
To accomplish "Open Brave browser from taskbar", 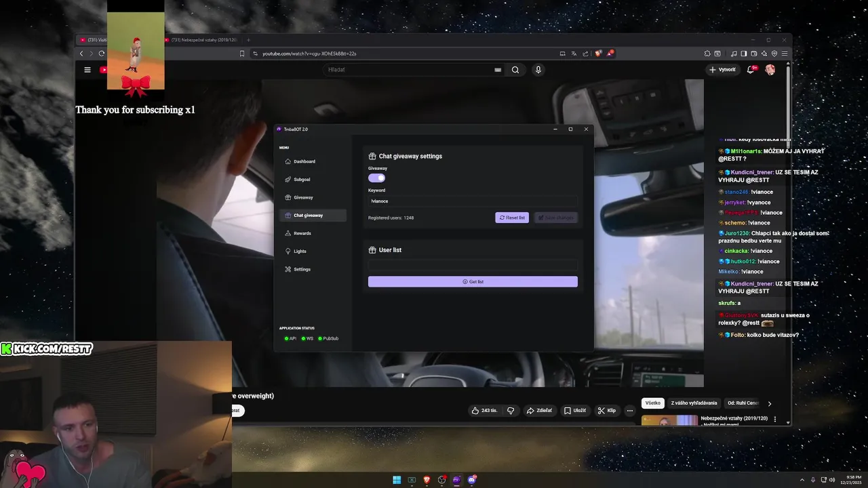I will pos(427,480).
